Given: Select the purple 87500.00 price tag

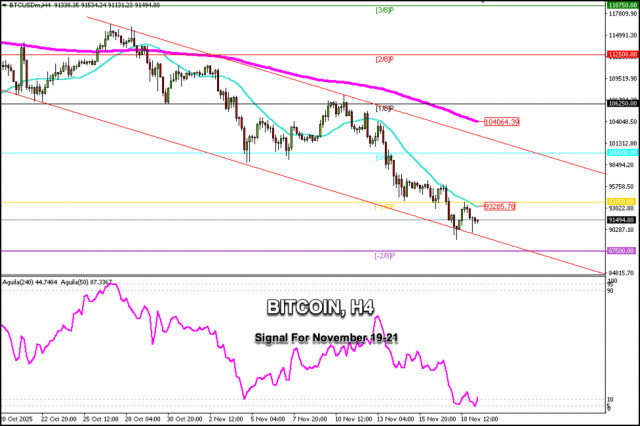Looking at the screenshot, I should [621, 251].
